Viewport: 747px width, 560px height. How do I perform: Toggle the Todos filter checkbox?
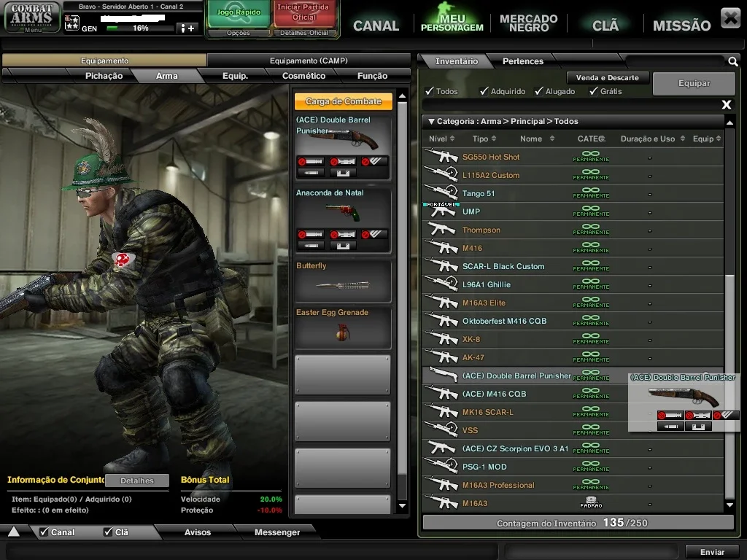pos(429,91)
